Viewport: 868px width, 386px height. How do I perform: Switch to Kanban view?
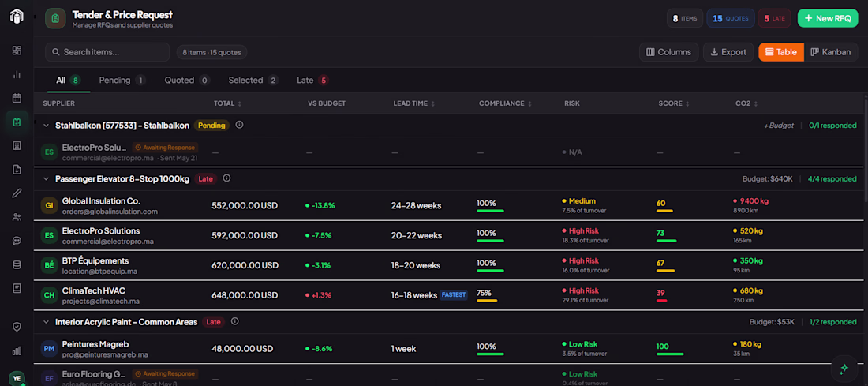coord(830,52)
